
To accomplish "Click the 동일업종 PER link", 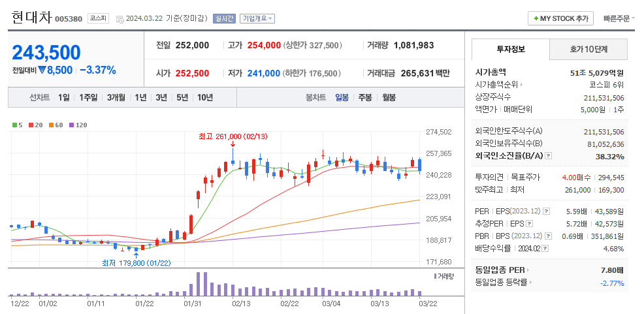I will [x=500, y=270].
